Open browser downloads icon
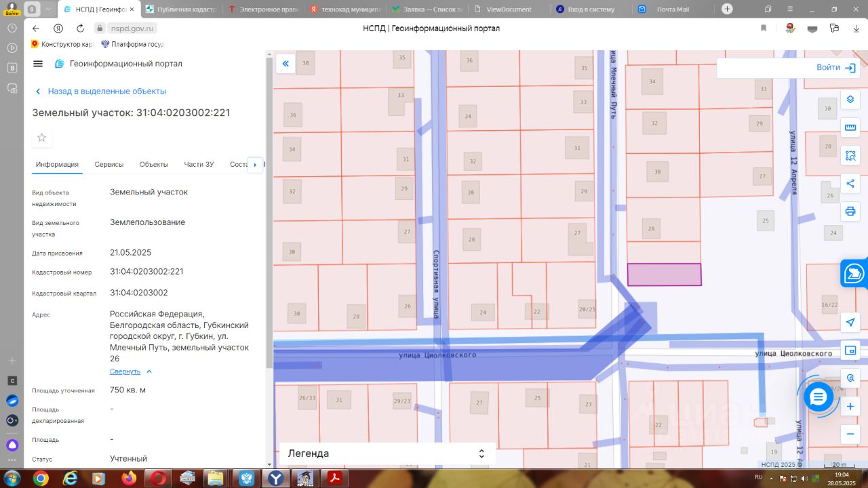This screenshot has height=488, width=868. (x=854, y=28)
